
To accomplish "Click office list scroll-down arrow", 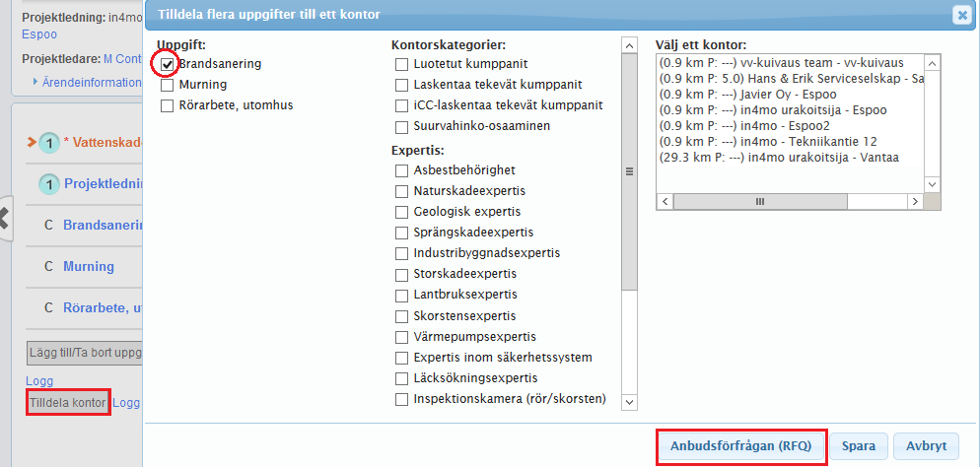I will [933, 184].
